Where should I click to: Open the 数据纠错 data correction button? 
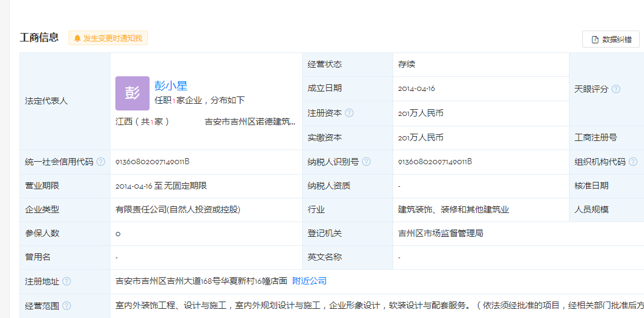[610, 39]
